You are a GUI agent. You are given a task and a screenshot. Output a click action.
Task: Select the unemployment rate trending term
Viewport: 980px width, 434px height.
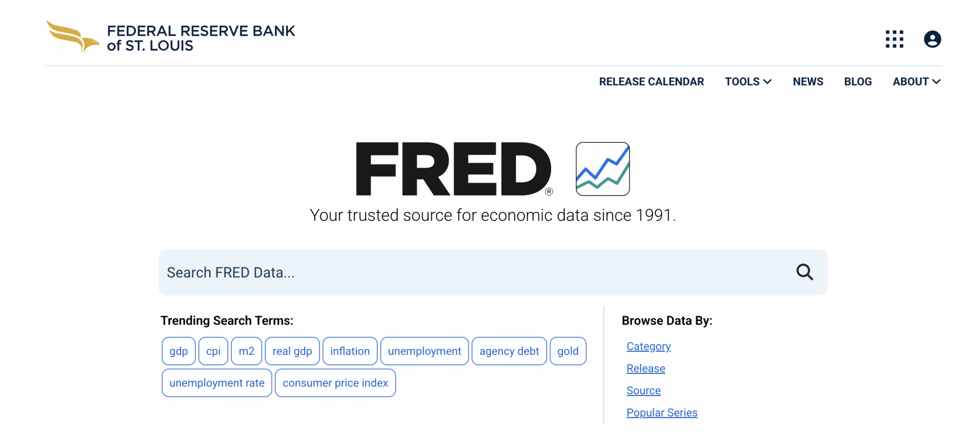pyautogui.click(x=216, y=382)
